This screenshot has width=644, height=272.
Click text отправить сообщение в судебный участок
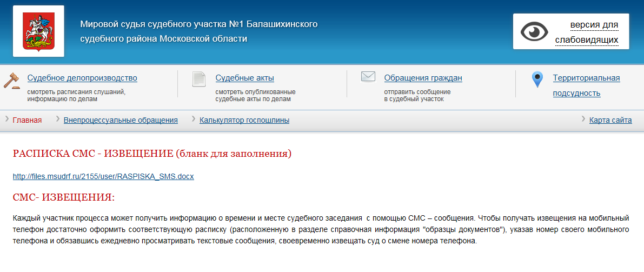pos(417,95)
